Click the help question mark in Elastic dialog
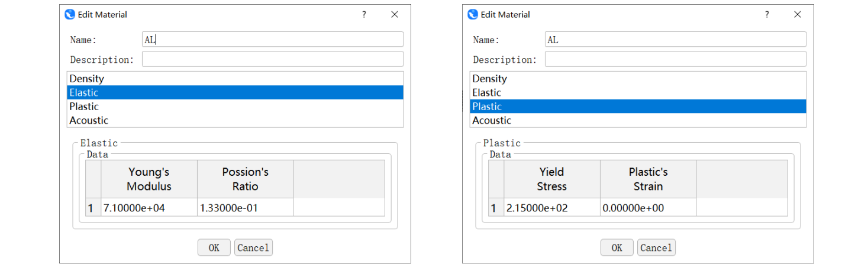Screen dimensions: 868x267 364,15
